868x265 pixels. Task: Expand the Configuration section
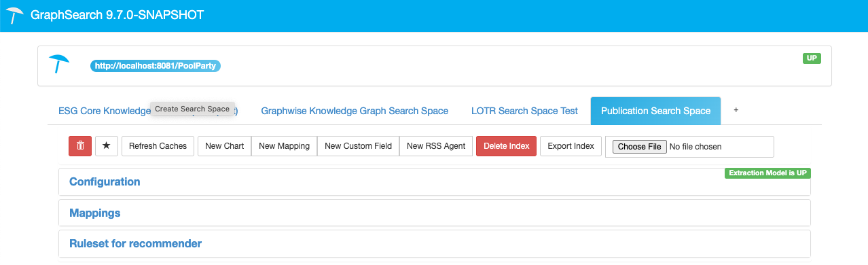click(x=435, y=181)
